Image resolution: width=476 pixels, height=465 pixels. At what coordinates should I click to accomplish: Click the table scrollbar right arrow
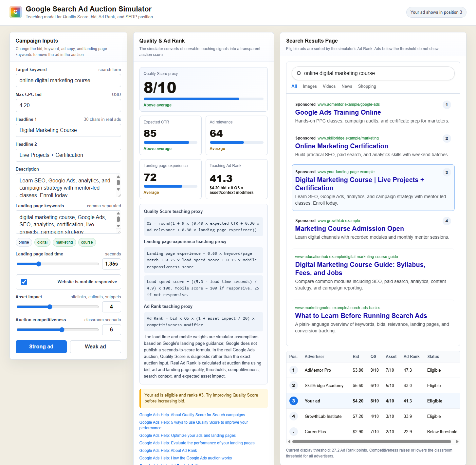click(x=457, y=442)
